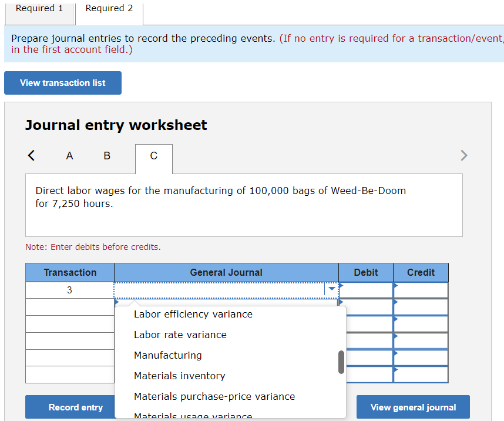Click the fourth row Credit cell
Image resolution: width=504 pixels, height=421 pixels.
tap(421, 341)
